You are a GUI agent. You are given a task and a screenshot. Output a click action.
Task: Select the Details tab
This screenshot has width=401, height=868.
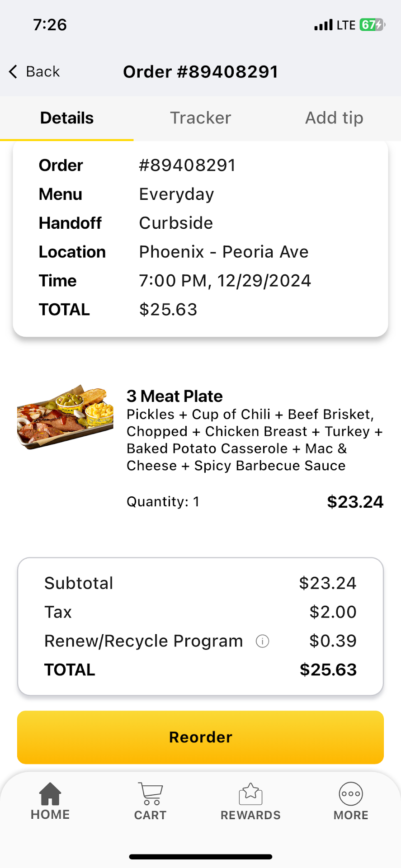pyautogui.click(x=67, y=118)
